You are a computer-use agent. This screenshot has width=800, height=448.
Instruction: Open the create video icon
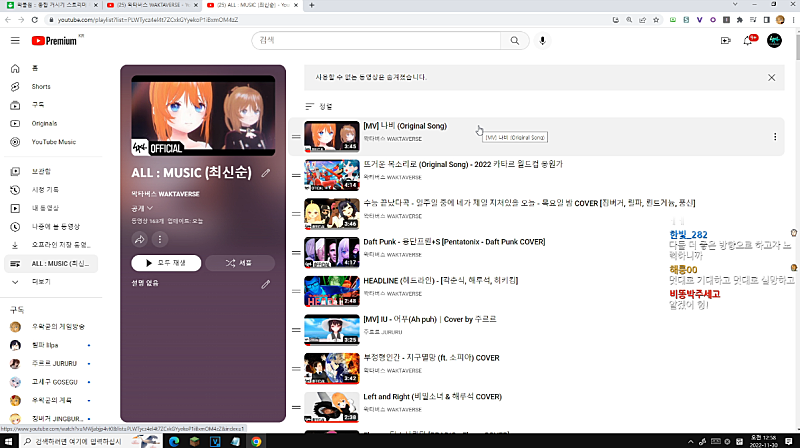point(725,41)
